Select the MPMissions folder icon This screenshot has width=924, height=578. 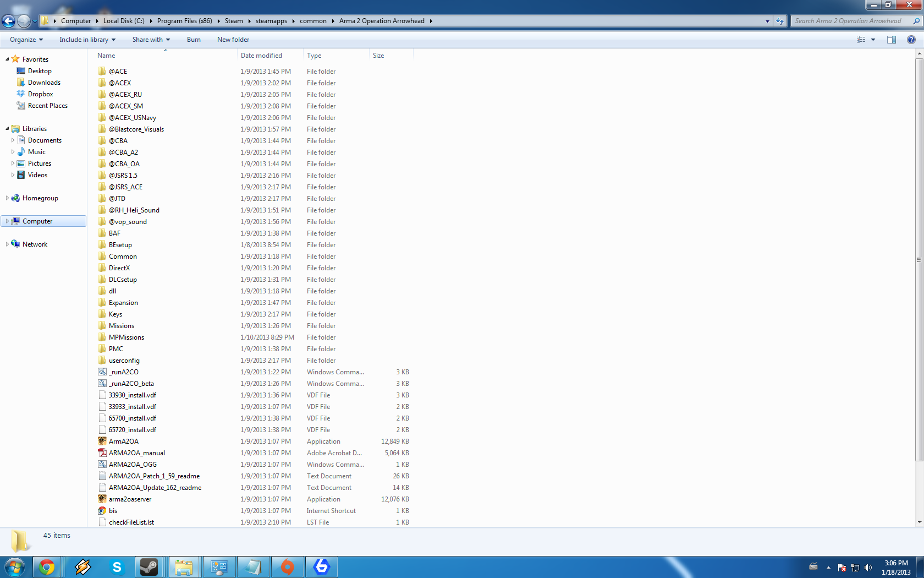pos(102,337)
